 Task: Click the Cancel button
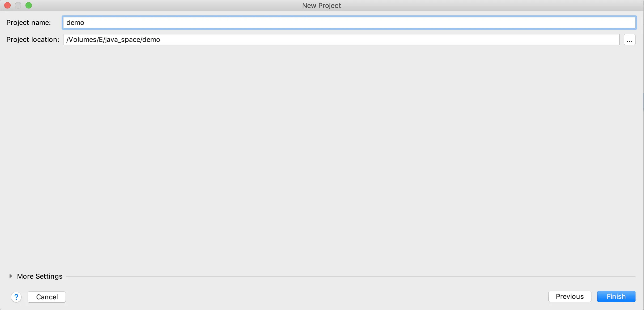point(47,297)
